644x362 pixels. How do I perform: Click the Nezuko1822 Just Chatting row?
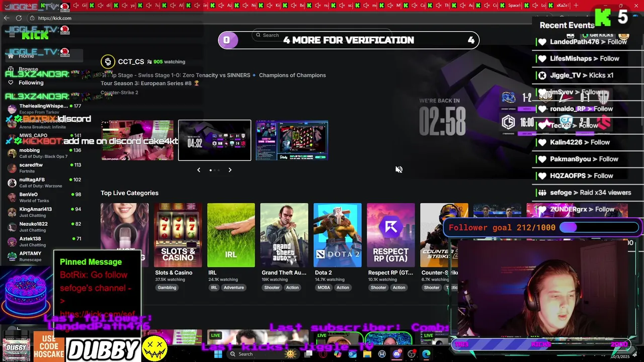(x=44, y=227)
